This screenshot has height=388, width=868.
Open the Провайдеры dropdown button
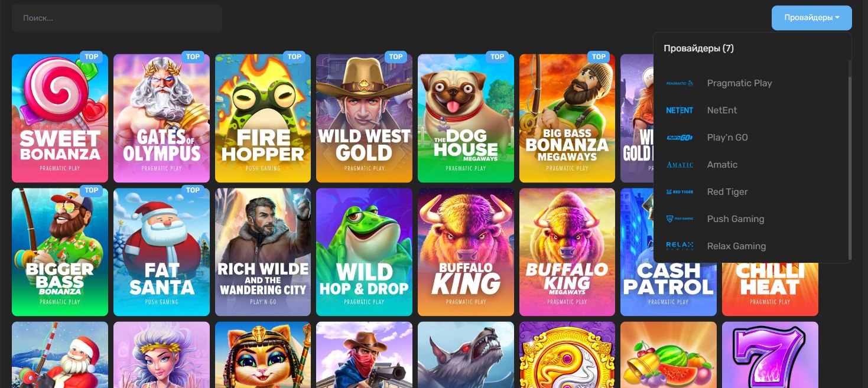tap(812, 18)
